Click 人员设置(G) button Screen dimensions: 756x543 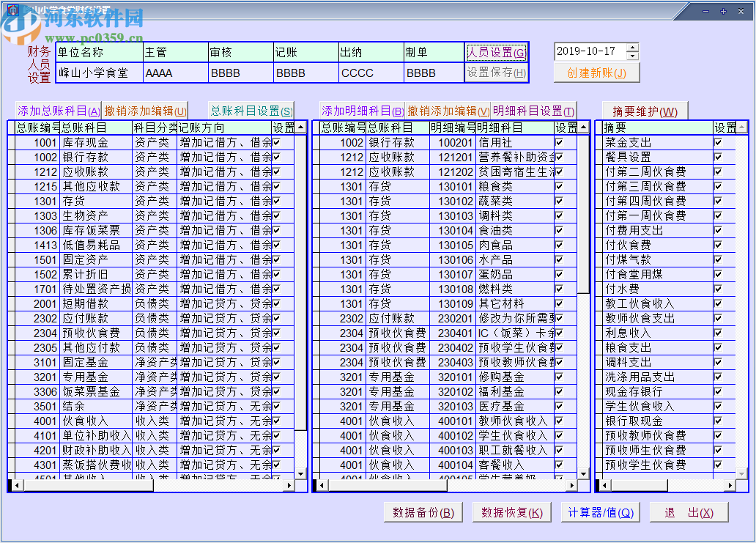pyautogui.click(x=496, y=52)
